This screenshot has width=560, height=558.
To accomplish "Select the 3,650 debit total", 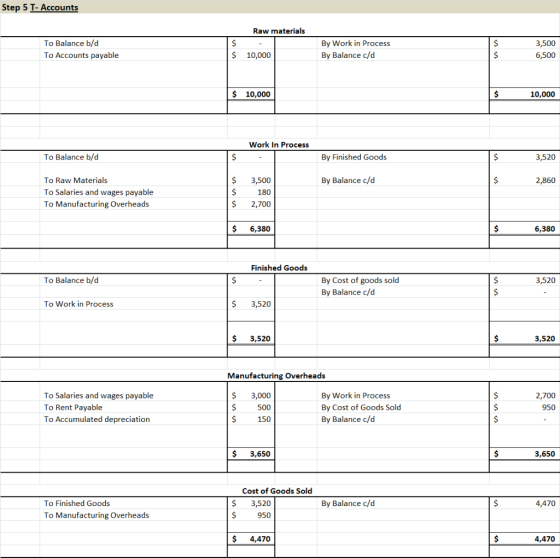I will point(260,454).
